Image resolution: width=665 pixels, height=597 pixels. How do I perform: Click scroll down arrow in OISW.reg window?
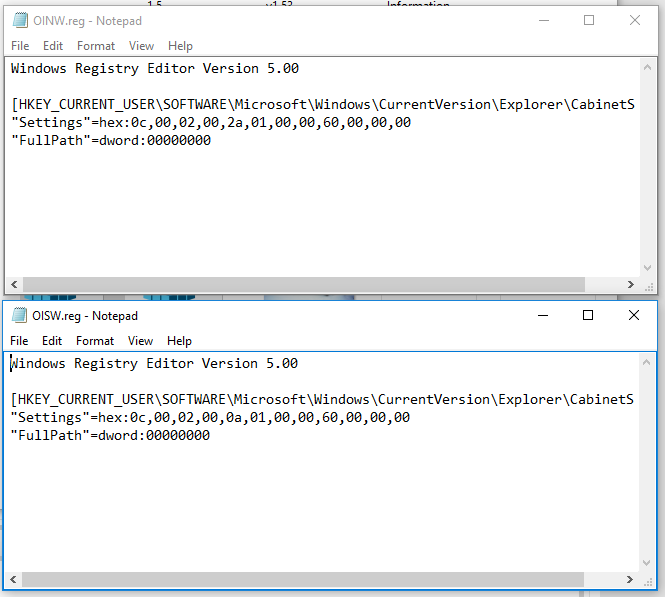pyautogui.click(x=646, y=563)
